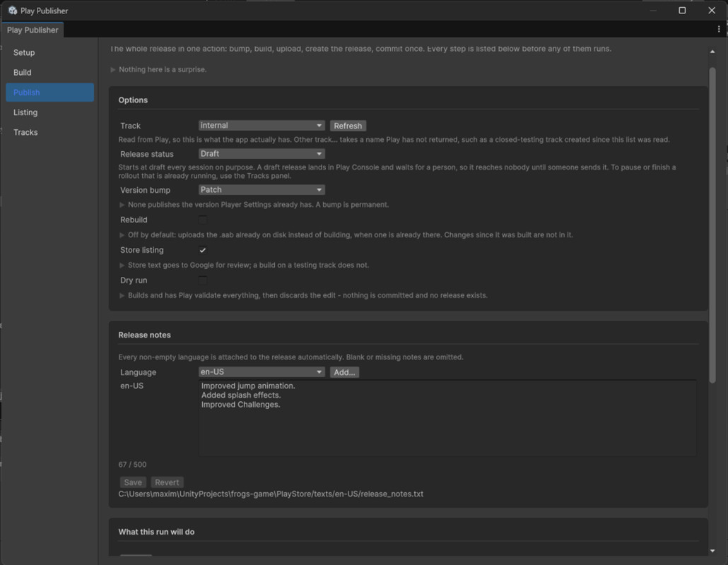This screenshot has height=565, width=728.
Task: Click the Save release notes button
Action: click(133, 482)
